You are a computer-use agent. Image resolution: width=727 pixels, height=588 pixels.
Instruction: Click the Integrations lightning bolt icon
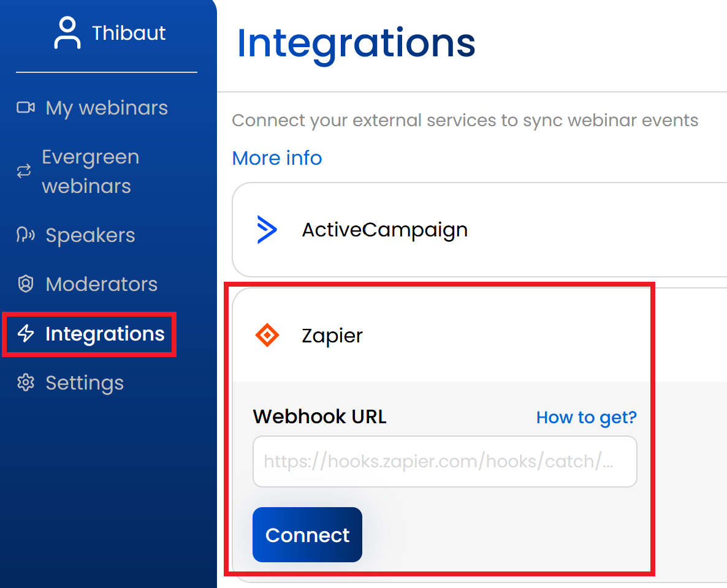pyautogui.click(x=26, y=333)
